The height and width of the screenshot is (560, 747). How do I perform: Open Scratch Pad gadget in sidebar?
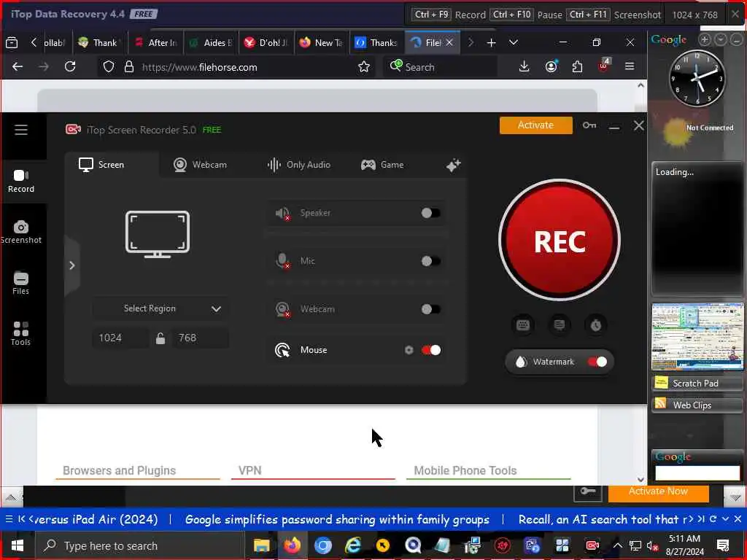coord(697,384)
